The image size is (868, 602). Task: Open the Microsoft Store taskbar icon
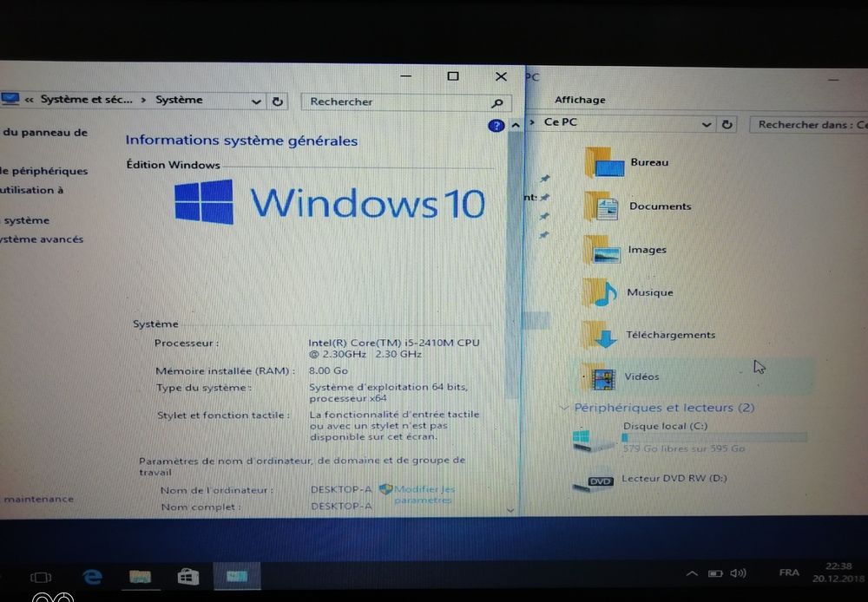187,576
